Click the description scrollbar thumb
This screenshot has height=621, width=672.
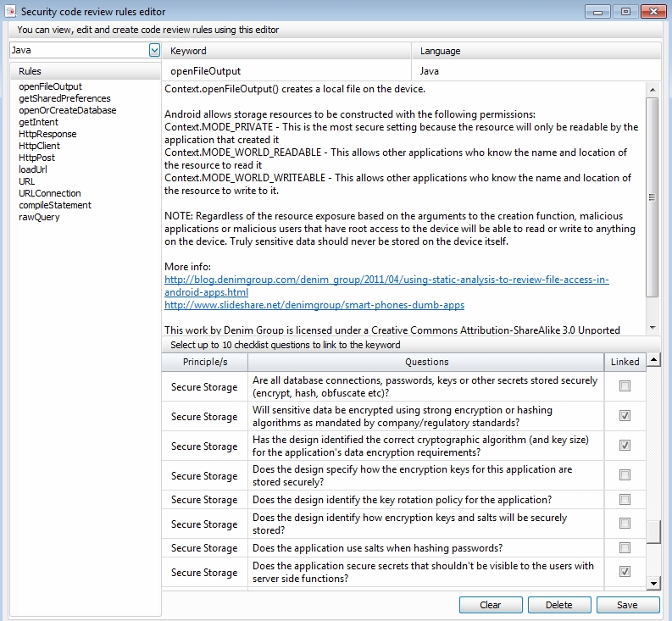point(652,197)
